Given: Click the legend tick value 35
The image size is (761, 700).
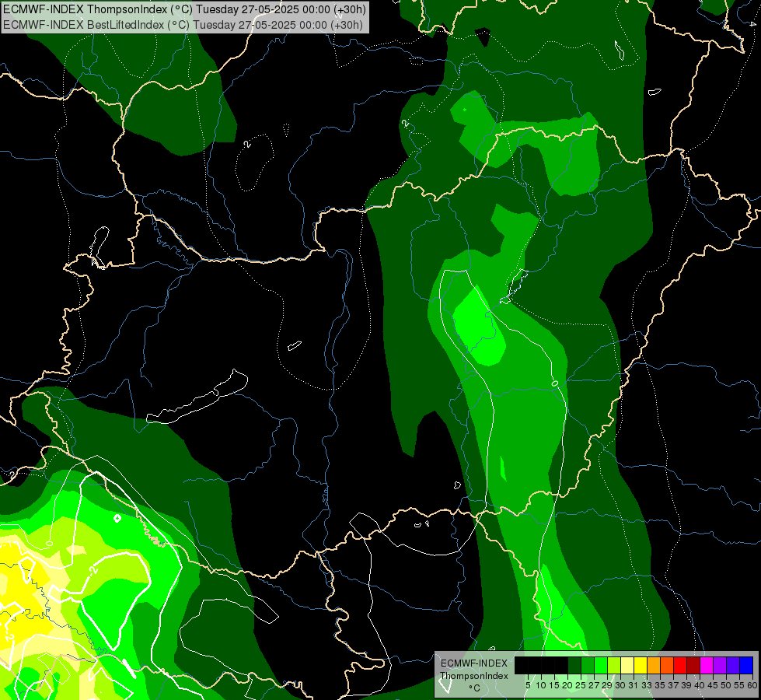Looking at the screenshot, I should pos(660,685).
